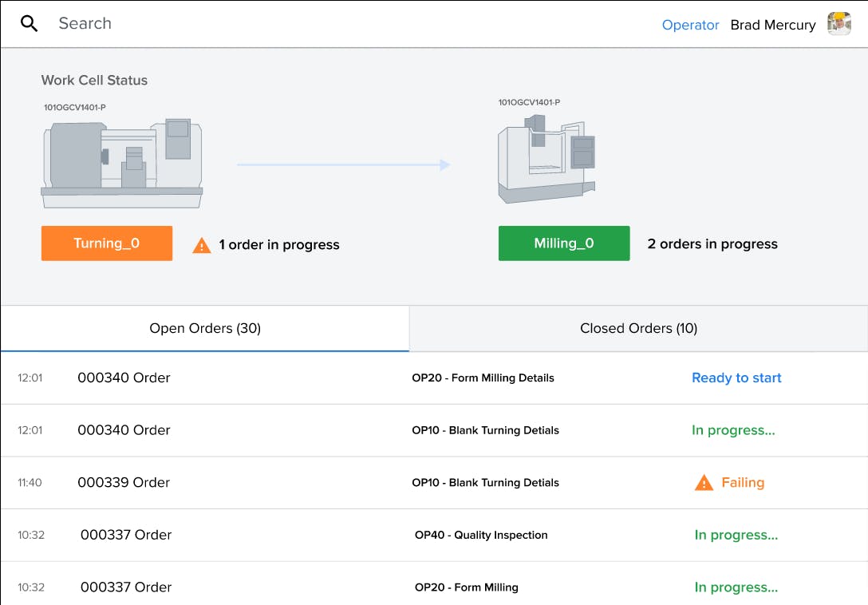Open order 000339 row
The height and width of the screenshot is (605, 868).
coord(124,483)
